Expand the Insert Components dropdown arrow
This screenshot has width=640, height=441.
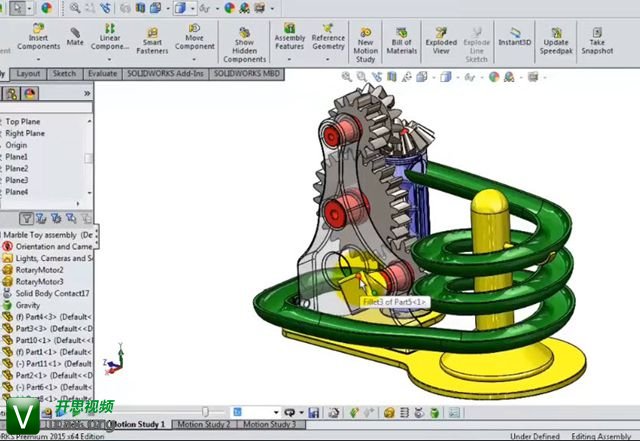[x=38, y=59]
